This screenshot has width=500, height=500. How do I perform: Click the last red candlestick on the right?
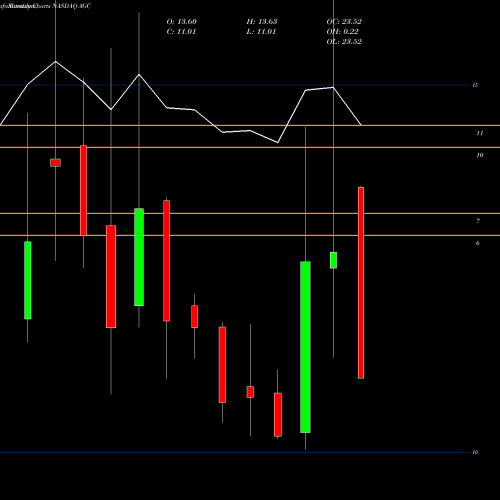(x=361, y=283)
